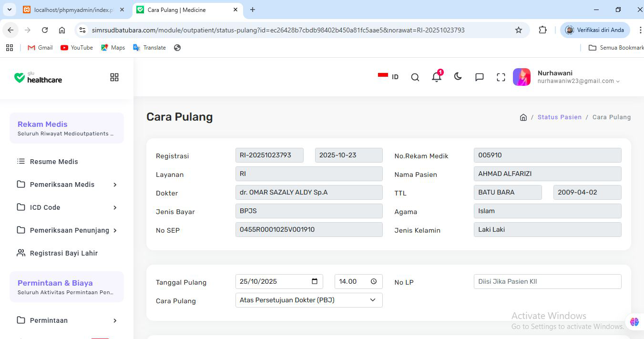The height and width of the screenshot is (339, 644).
Task: Open the tab search dropdown arrow
Action: tap(9, 10)
